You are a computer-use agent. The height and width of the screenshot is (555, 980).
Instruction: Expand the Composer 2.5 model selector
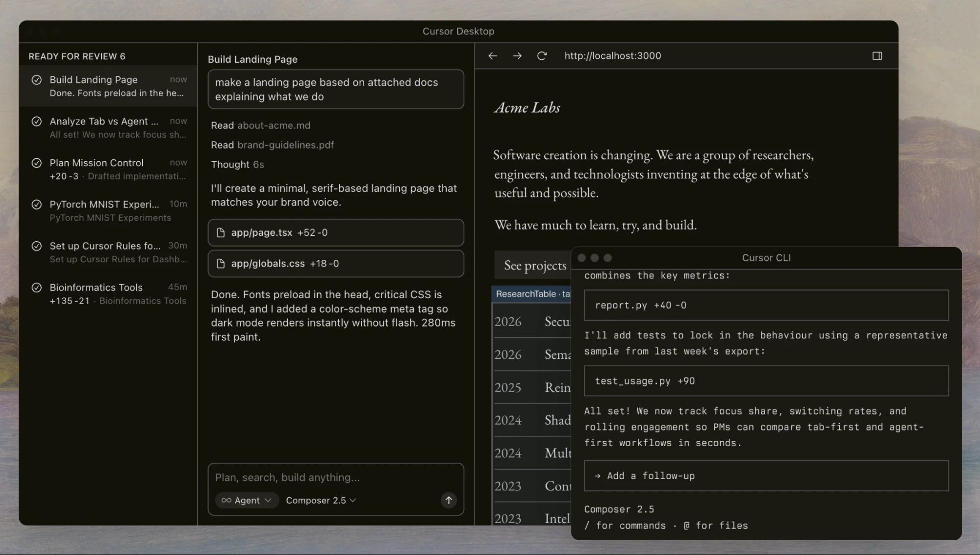pos(321,500)
